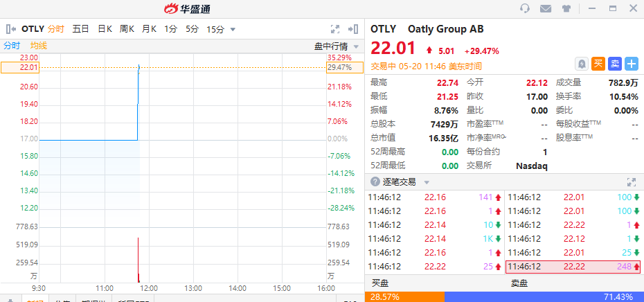The height and width of the screenshot is (302, 644).
Task: Add OTLY to watchlist with plus icon
Action: pos(632,64)
